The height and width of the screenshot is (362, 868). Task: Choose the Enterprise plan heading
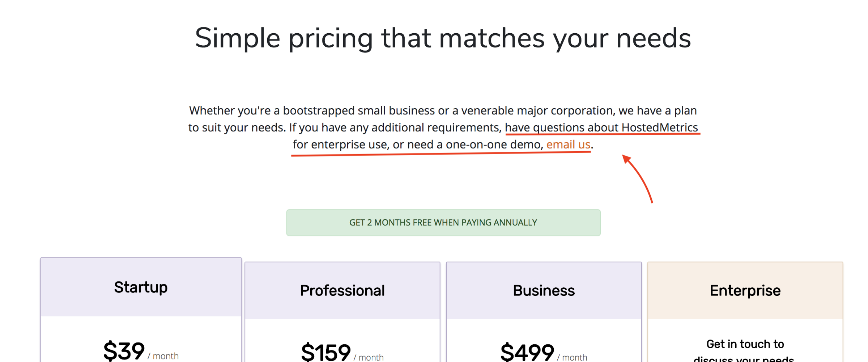coord(745,291)
